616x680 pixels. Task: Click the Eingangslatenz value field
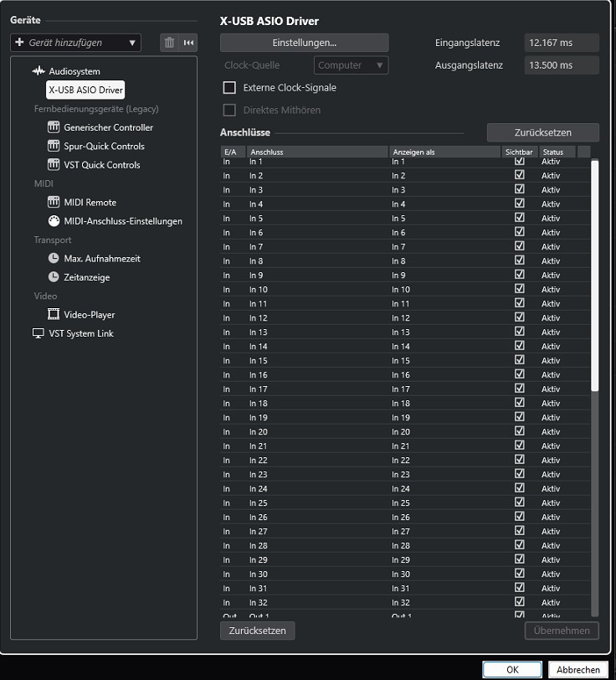tap(562, 43)
